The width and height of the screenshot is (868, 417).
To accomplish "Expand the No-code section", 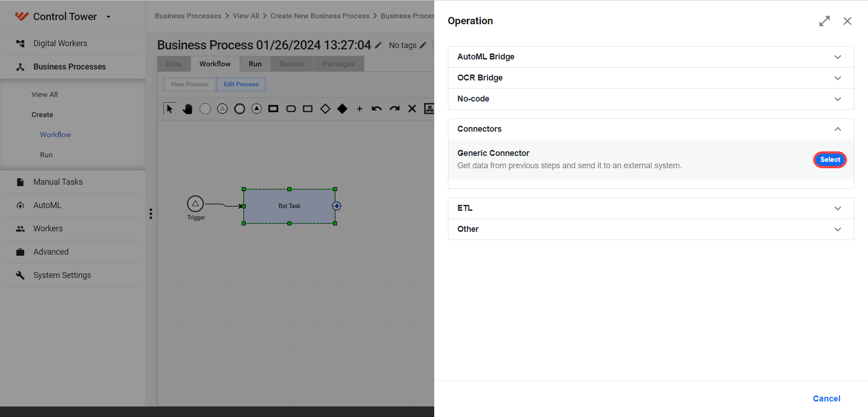I will tap(651, 99).
